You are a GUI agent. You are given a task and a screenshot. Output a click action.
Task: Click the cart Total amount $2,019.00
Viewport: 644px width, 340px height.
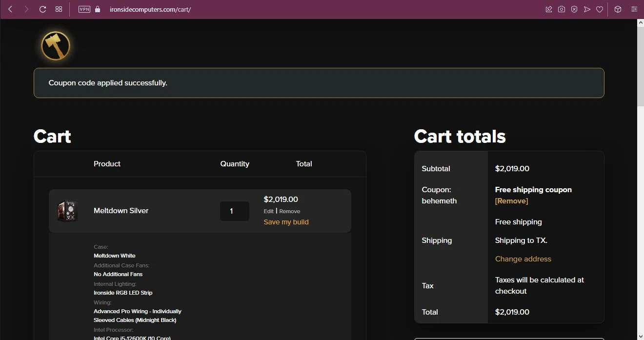coord(512,312)
